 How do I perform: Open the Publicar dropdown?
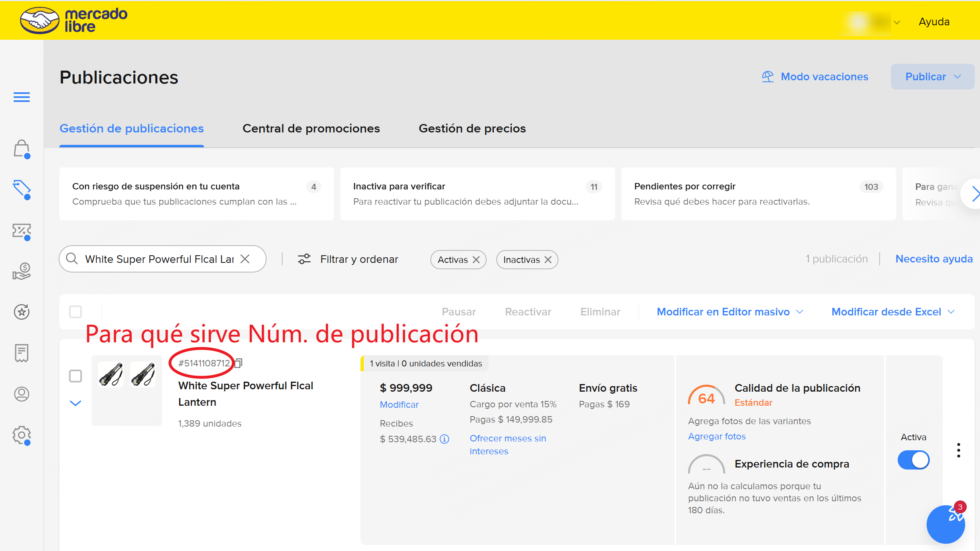(933, 77)
